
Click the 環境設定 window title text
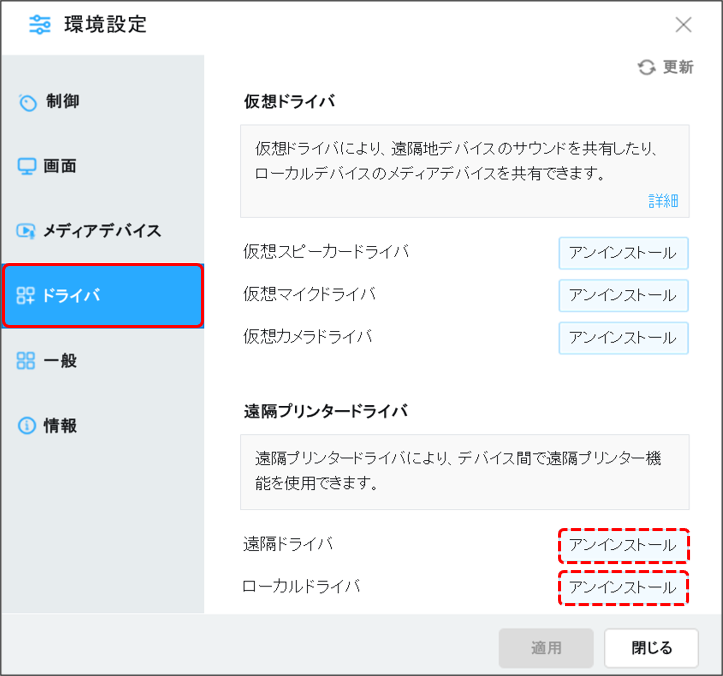click(x=106, y=24)
